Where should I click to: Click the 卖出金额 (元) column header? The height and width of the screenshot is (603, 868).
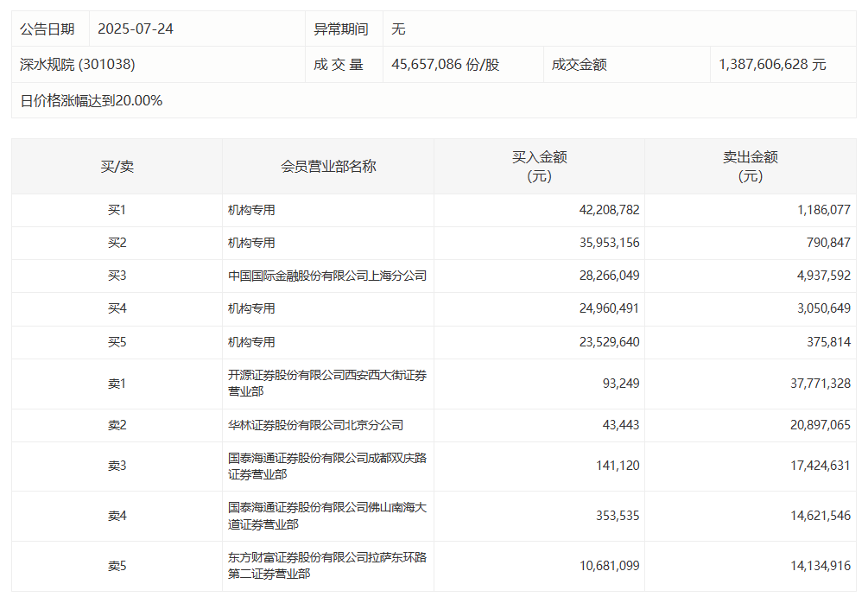pyautogui.click(x=750, y=167)
